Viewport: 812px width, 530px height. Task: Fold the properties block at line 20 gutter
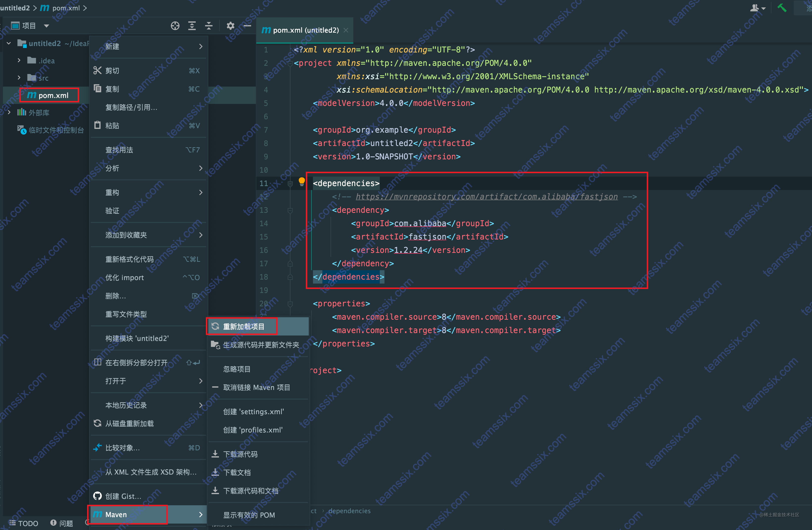tap(290, 304)
